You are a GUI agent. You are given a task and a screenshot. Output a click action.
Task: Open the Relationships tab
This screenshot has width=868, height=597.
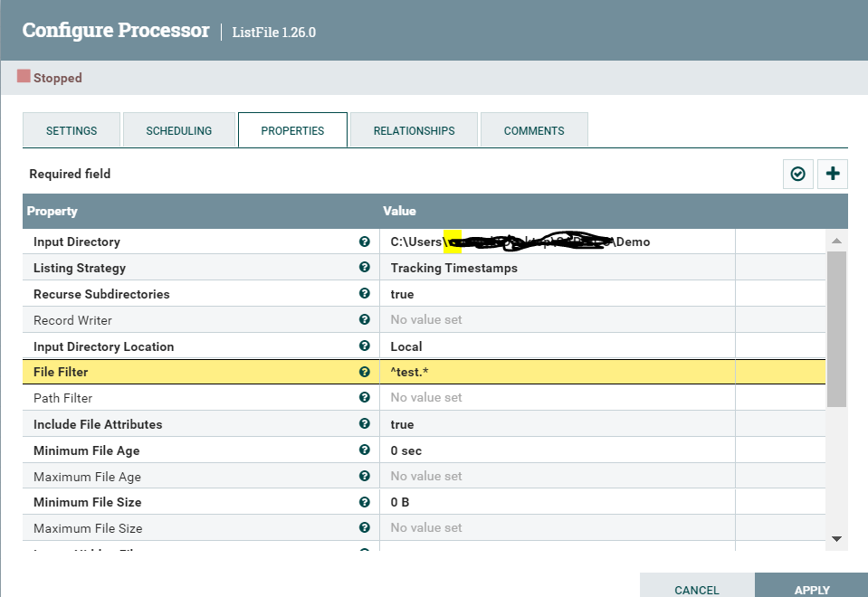tap(413, 129)
